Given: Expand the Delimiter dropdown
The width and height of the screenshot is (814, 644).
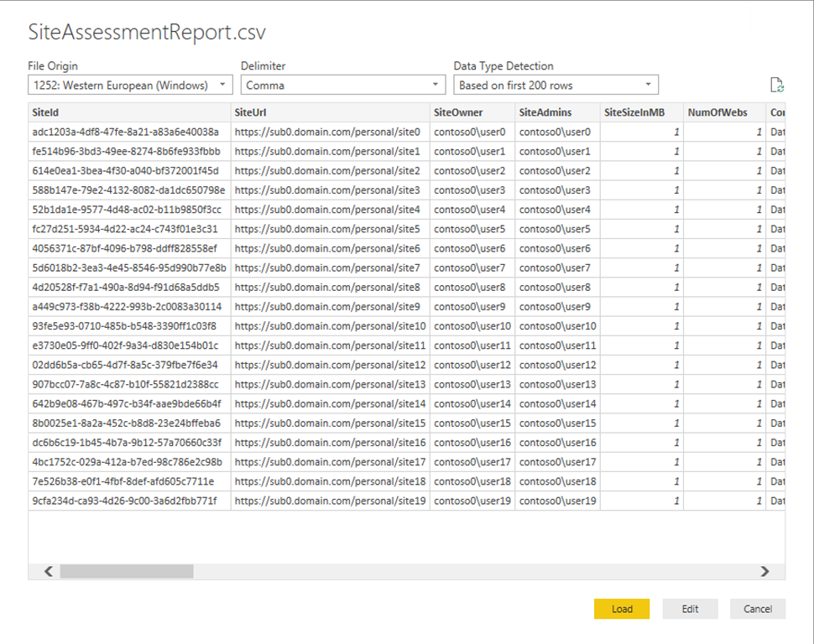Looking at the screenshot, I should [x=342, y=85].
